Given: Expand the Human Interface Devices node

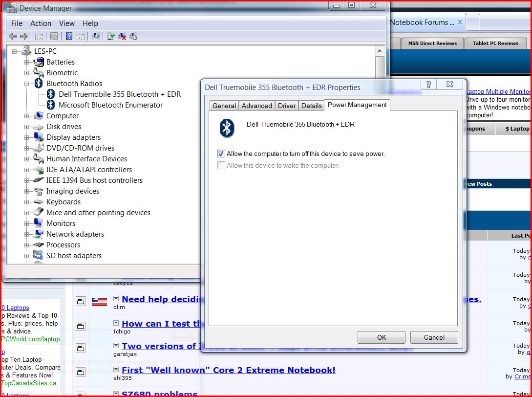Looking at the screenshot, I should tap(26, 159).
